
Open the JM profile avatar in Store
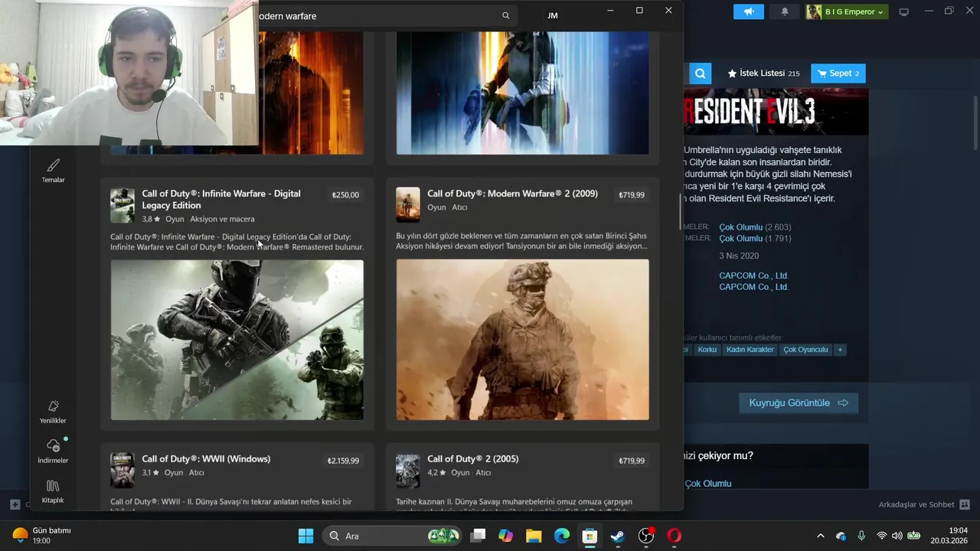click(553, 15)
